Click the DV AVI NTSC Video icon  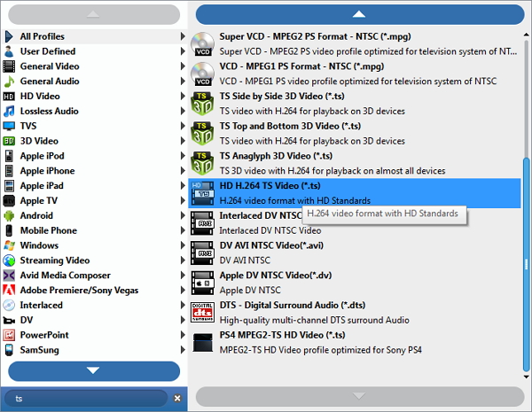click(202, 253)
